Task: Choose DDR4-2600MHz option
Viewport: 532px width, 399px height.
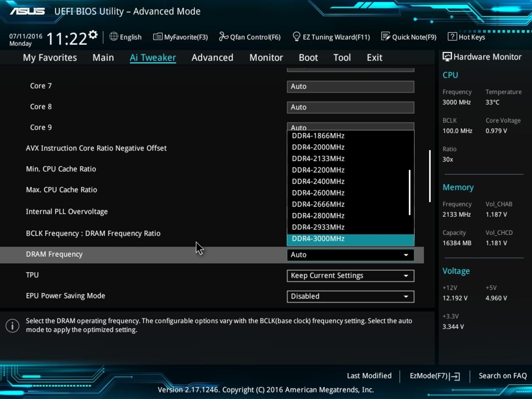Action: click(x=350, y=192)
